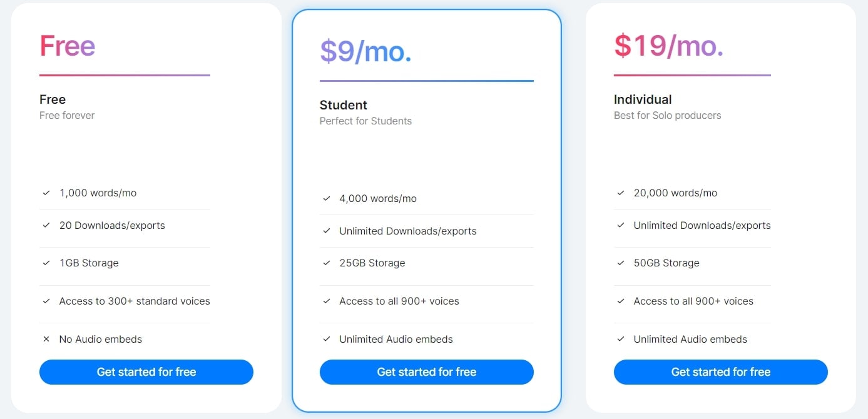Click the Individual plan title

pos(643,99)
